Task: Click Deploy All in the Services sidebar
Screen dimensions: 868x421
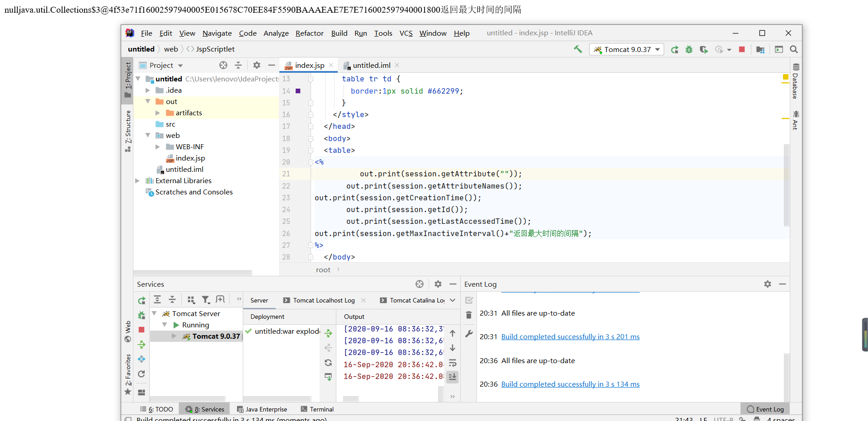Action: [142, 345]
